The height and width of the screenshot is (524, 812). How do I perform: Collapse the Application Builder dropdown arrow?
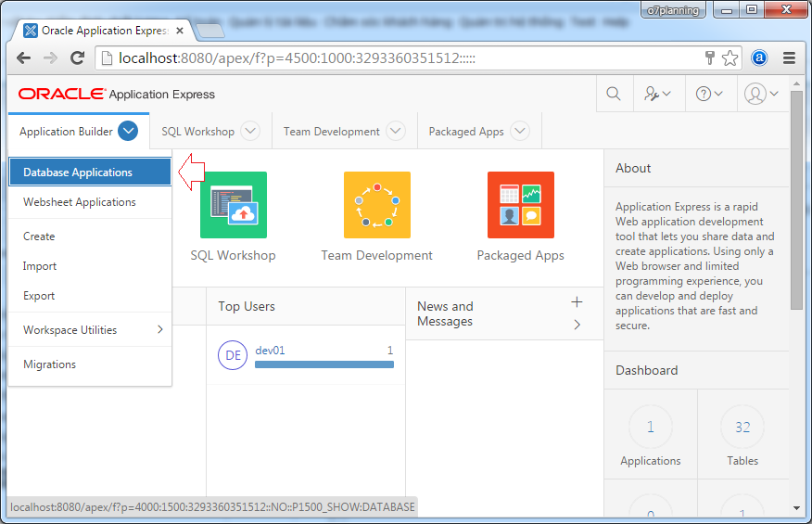(x=128, y=131)
